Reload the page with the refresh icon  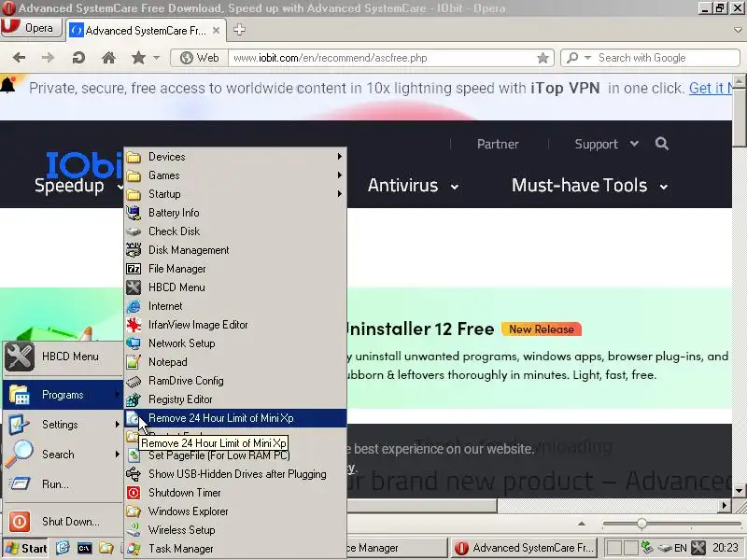click(x=78, y=58)
